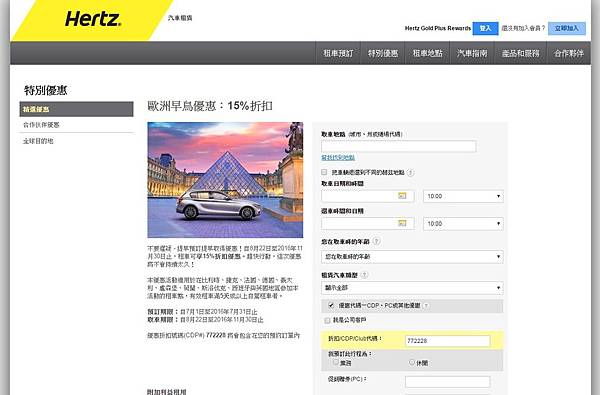600x395 pixels.
Task: Expand the vehicle type dropdown
Action: pyautogui.click(x=412, y=287)
